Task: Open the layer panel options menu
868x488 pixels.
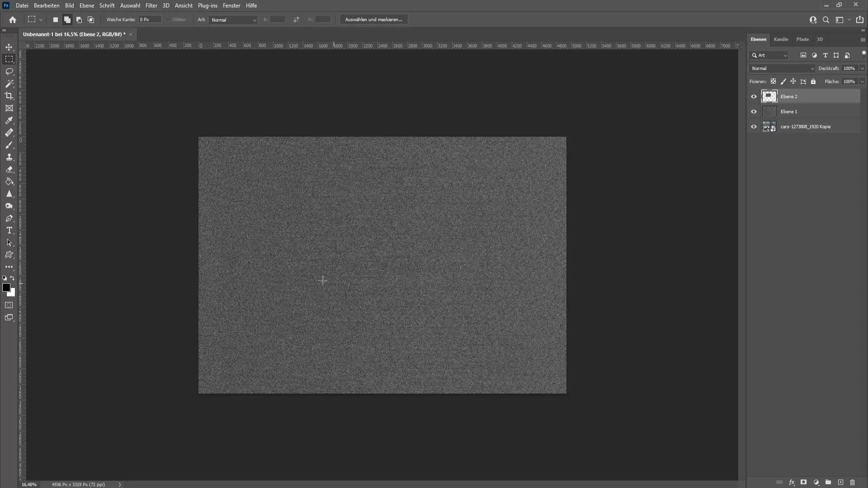Action: coord(862,39)
